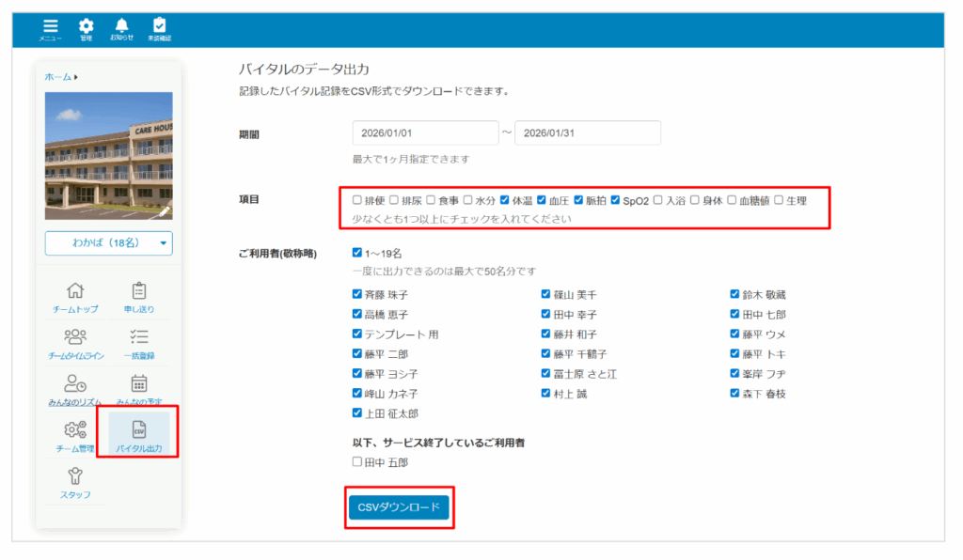963x560 pixels.
Task: Open チーム管理 gears icon
Action: pyautogui.click(x=75, y=434)
